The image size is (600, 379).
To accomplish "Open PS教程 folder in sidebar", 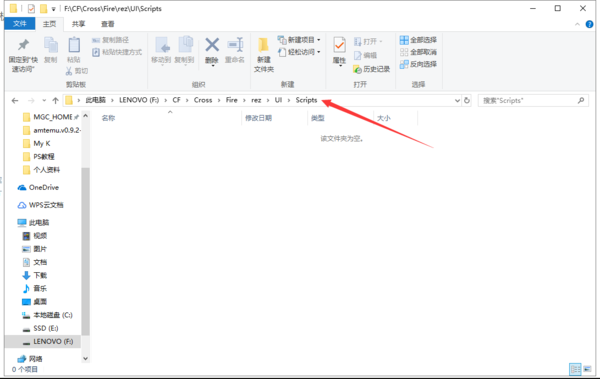I will tap(39, 157).
